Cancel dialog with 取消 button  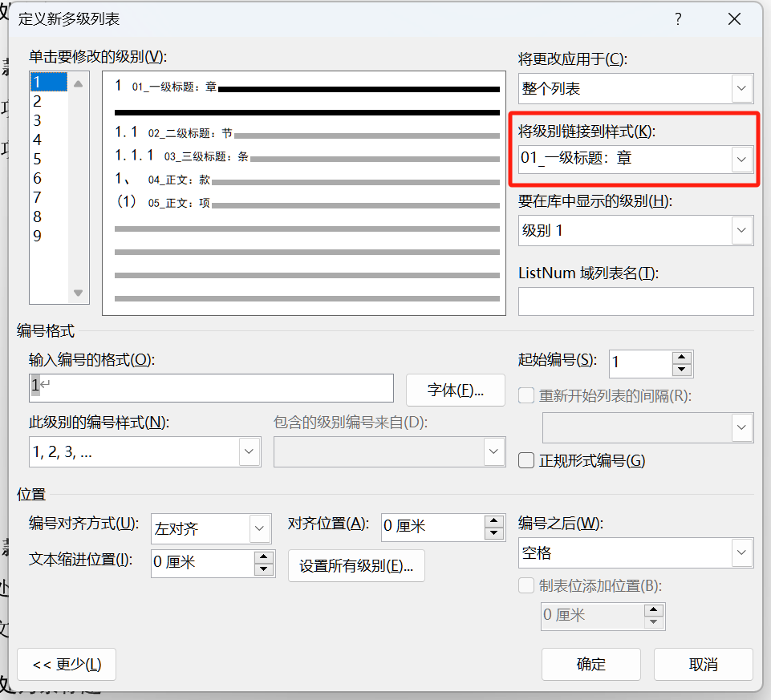coord(703,664)
